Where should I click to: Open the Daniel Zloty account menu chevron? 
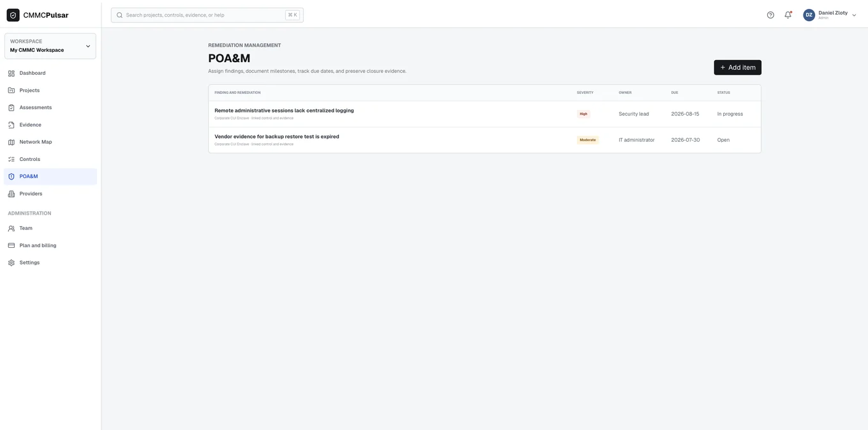[855, 15]
